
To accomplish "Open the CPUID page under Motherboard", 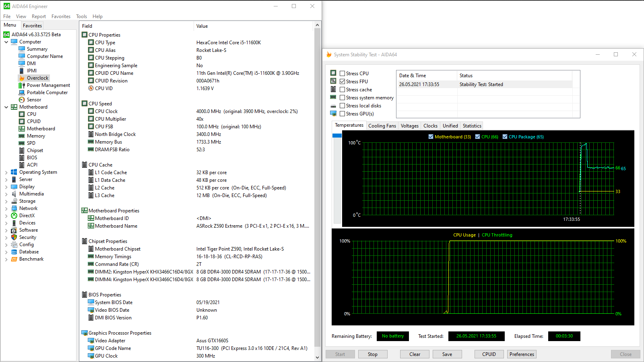I will pos(34,121).
